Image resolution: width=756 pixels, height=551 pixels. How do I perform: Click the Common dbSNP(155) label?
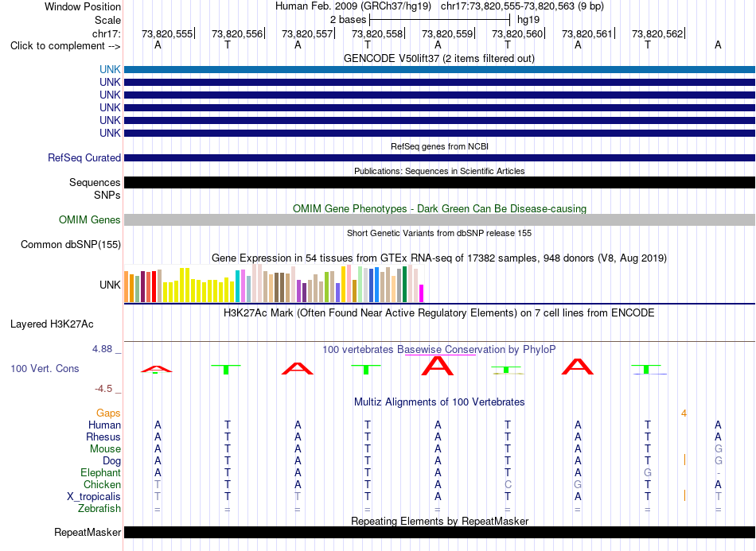click(71, 245)
